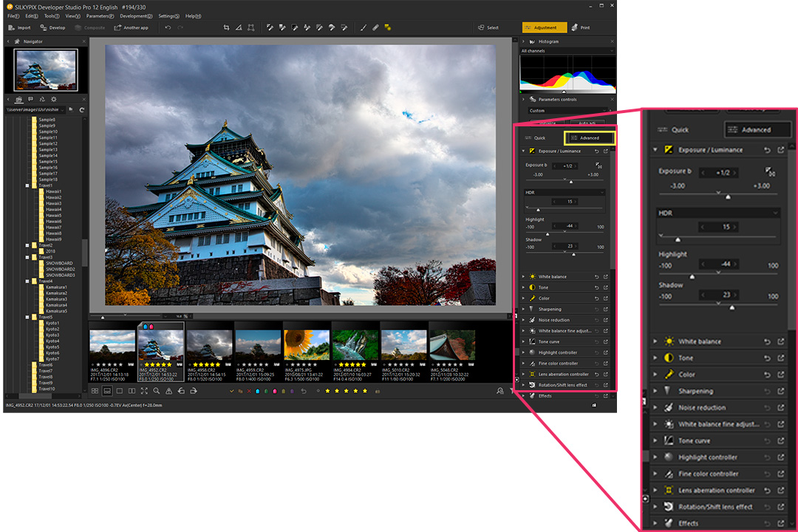Open the Custom parameters preset dropdown
The image size is (798, 532).
point(567,111)
